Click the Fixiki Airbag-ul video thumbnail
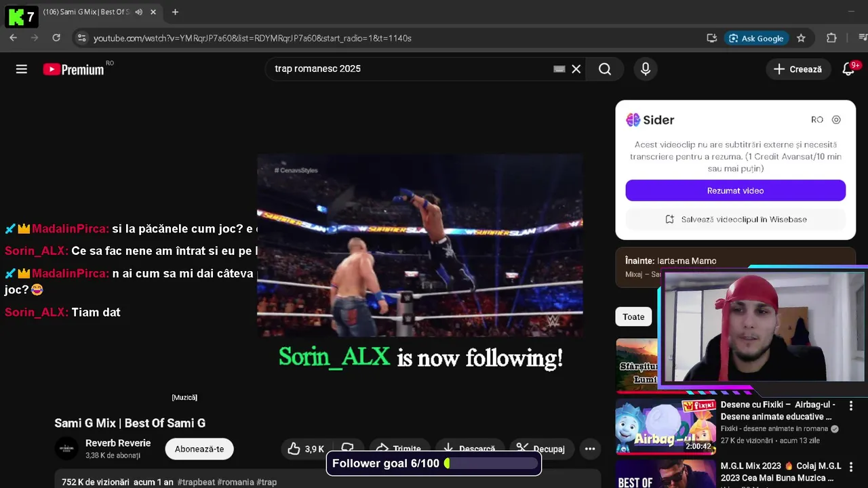The height and width of the screenshot is (488, 868). [665, 426]
